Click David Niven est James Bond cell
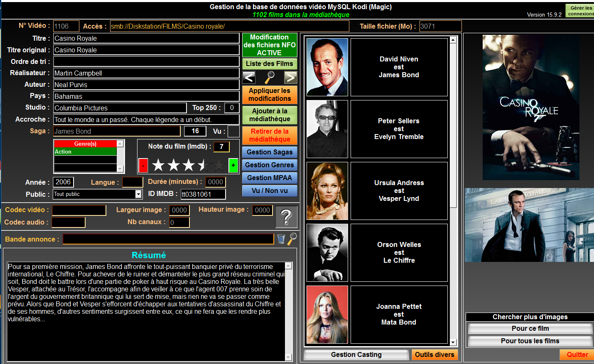594x364 pixels. point(399,67)
